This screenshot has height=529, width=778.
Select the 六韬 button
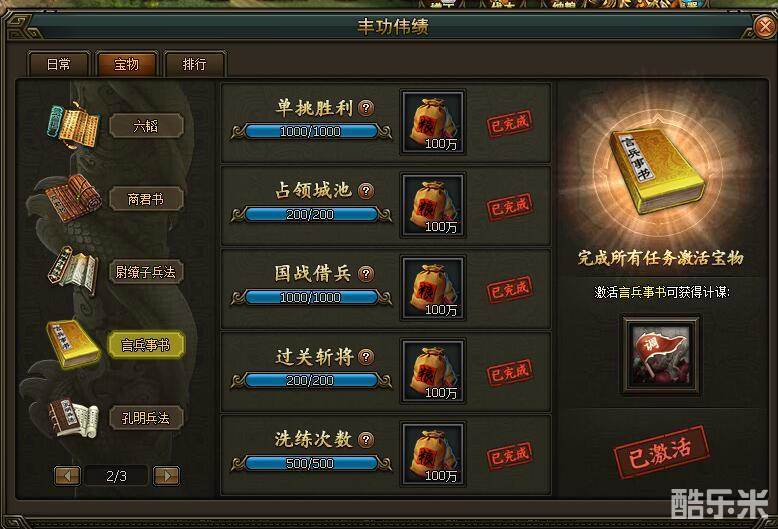[146, 126]
